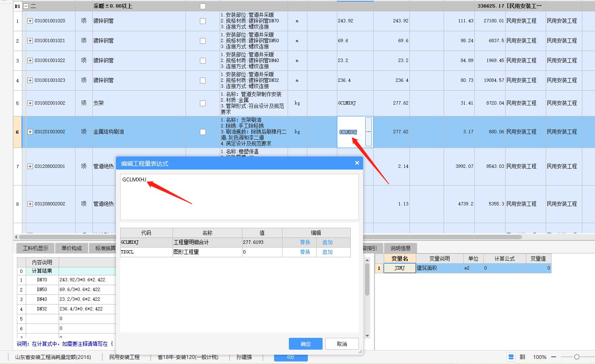Close the 编辑工程量表达式 dialog
Screen dimensions: 595x364
[x=357, y=163]
